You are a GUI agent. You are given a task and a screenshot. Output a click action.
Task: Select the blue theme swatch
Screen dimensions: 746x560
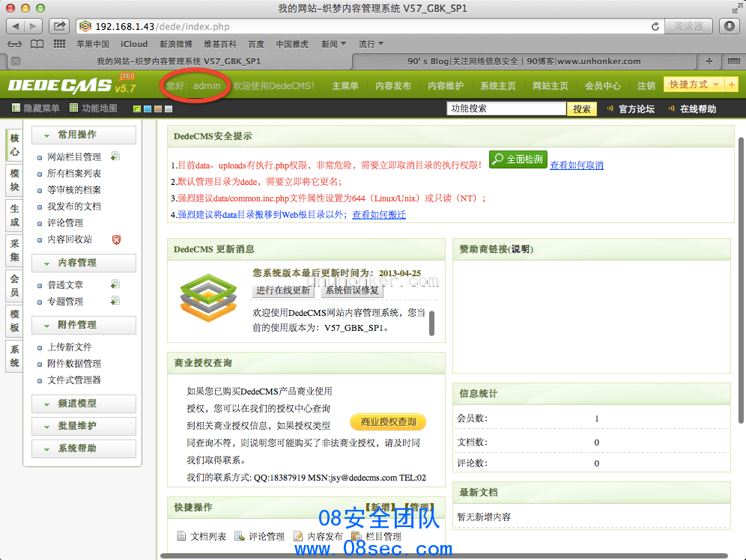[x=148, y=109]
